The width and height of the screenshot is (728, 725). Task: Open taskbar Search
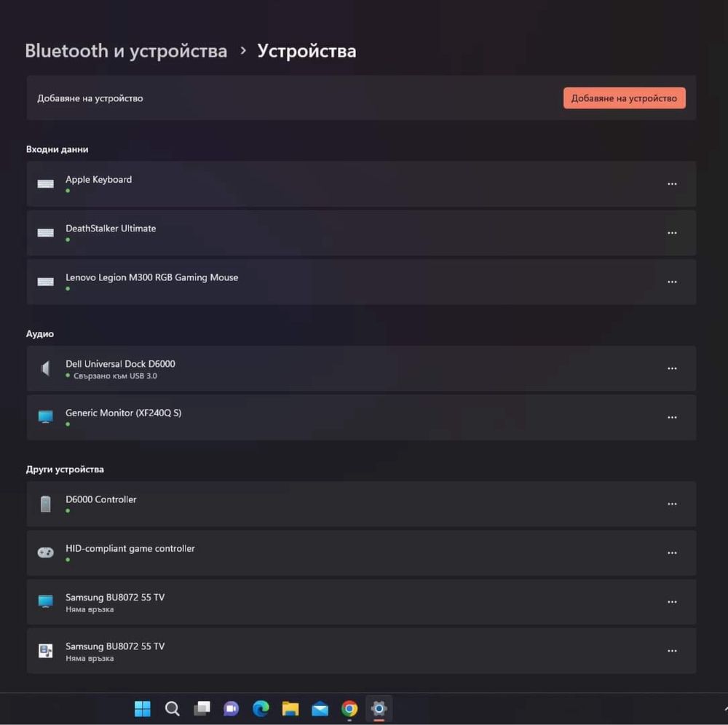coord(173,709)
